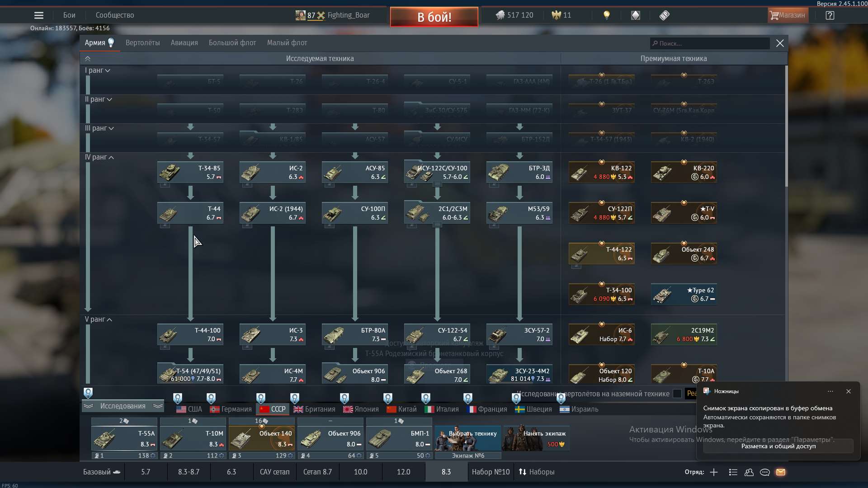Switch to the Малый флот tab
This screenshot has height=488, width=868.
pos(287,43)
